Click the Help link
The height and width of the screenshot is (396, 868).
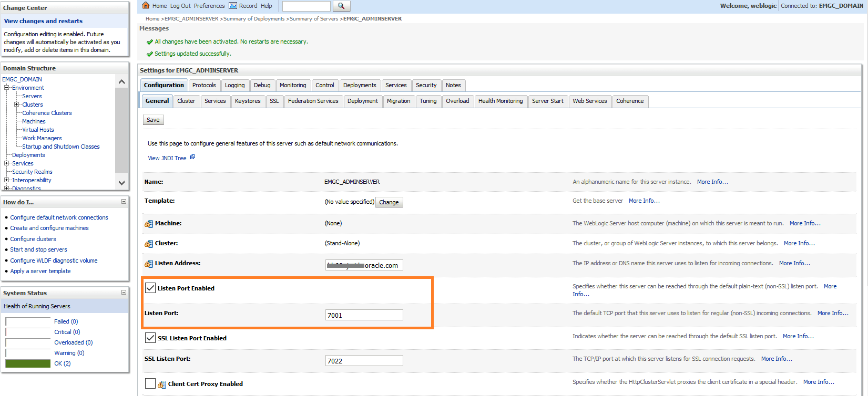pyautogui.click(x=267, y=6)
